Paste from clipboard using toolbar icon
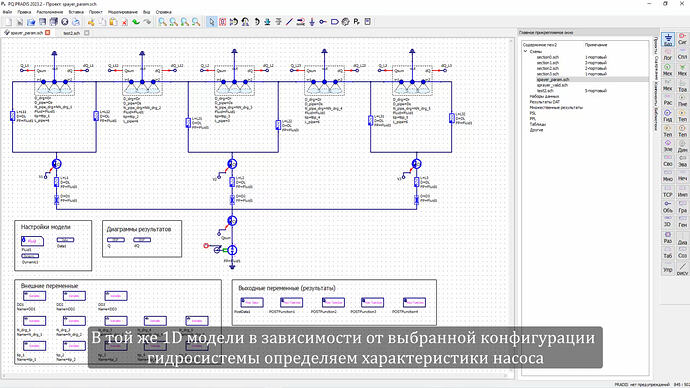The height and width of the screenshot is (388, 690). pos(113,22)
